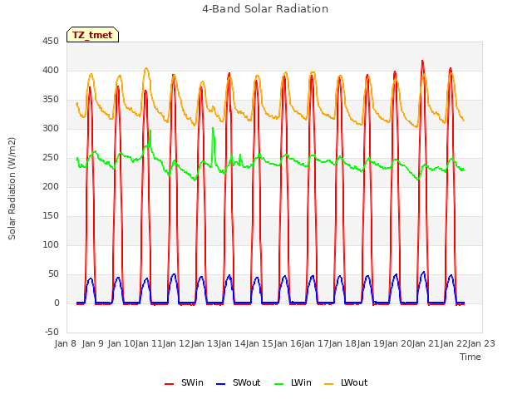The image size is (532, 399).
Task: Click the Jan 16 x-axis tick label
Action: pos(288,343)
